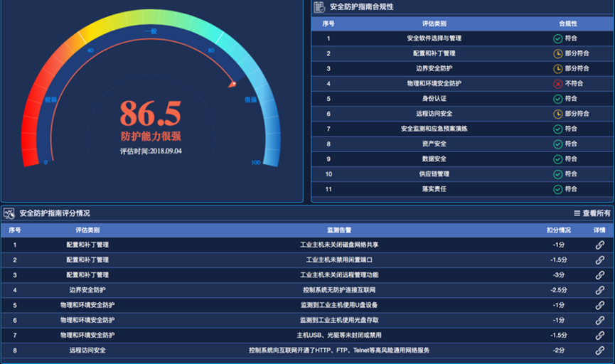This screenshot has height=364, width=615.
Task: Select 安全监测和应急预案演练 category cell
Action: [434, 129]
